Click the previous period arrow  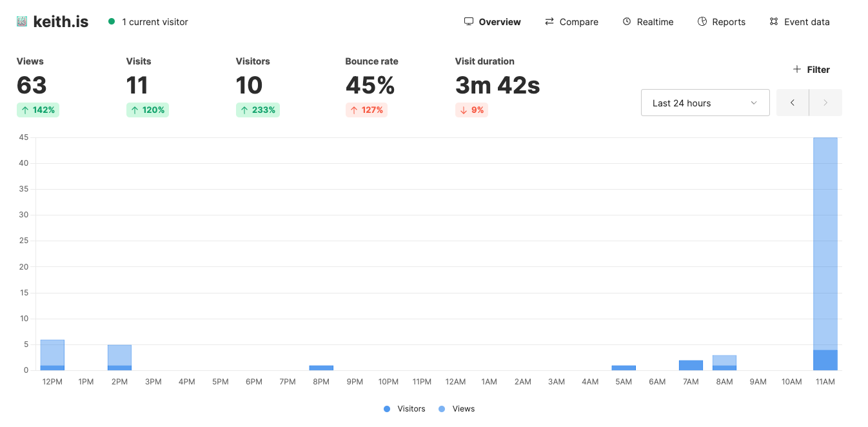[792, 102]
